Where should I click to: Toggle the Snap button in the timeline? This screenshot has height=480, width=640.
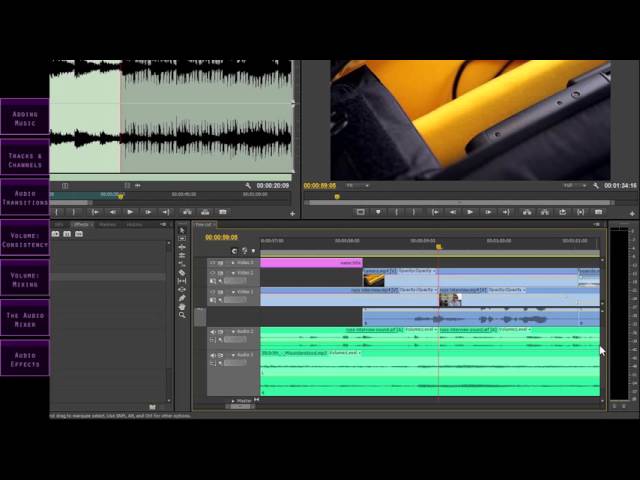pyautogui.click(x=234, y=251)
